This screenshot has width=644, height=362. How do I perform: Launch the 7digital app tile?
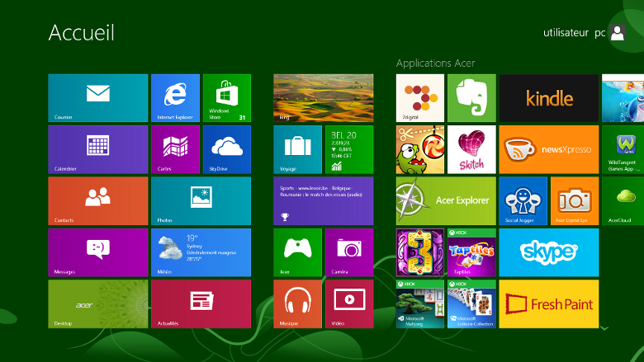[420, 98]
